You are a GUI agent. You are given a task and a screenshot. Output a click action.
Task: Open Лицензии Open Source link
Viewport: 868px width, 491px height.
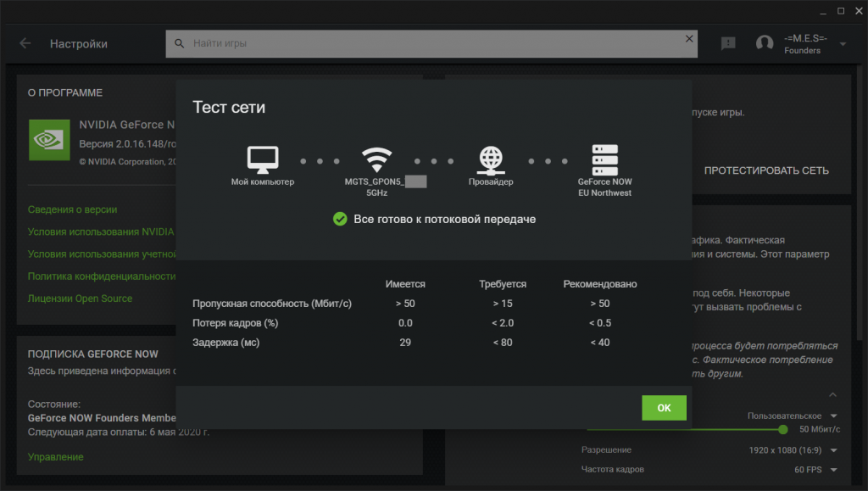tap(80, 299)
